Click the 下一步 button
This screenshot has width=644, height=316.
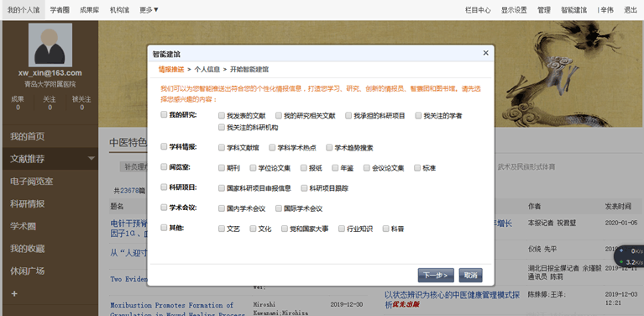(436, 276)
